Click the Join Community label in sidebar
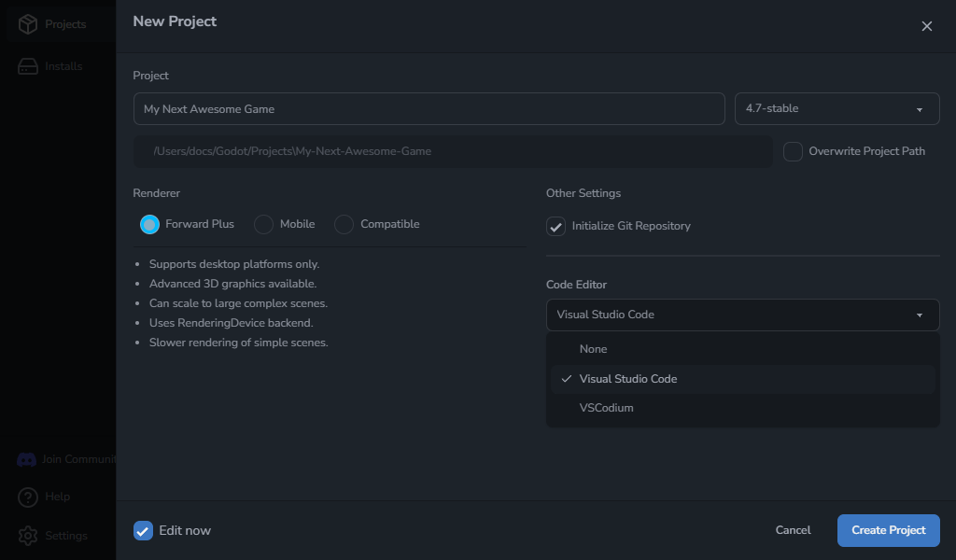 (x=78, y=459)
